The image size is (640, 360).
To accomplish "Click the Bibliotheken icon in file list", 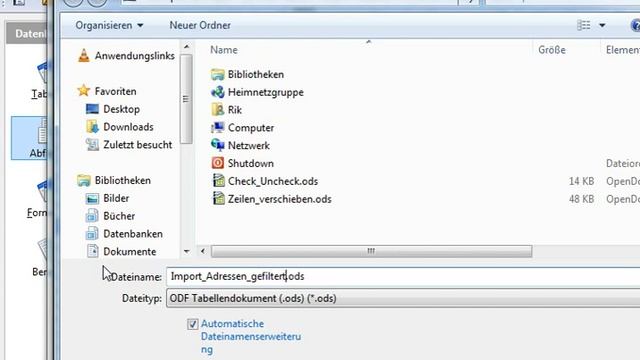I will (218, 74).
